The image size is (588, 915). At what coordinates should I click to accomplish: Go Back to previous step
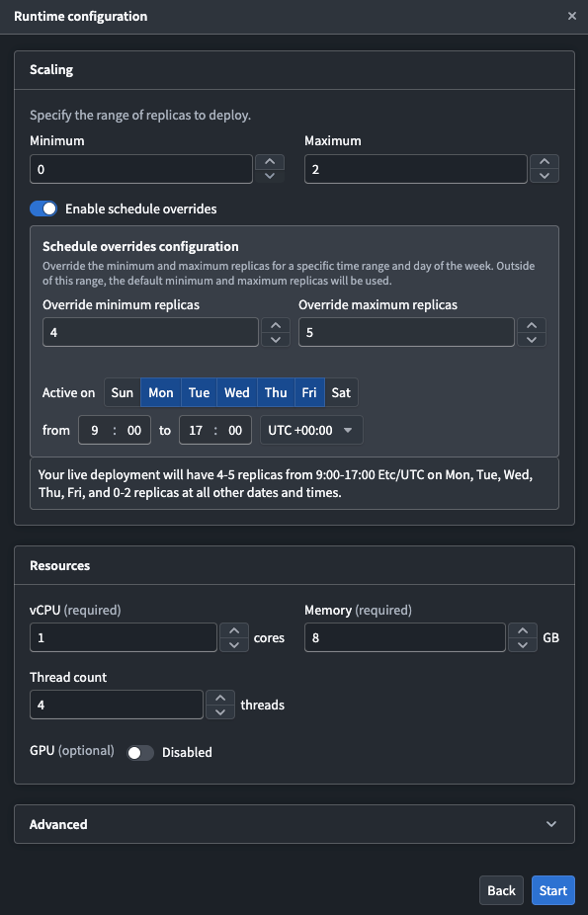pyautogui.click(x=502, y=890)
